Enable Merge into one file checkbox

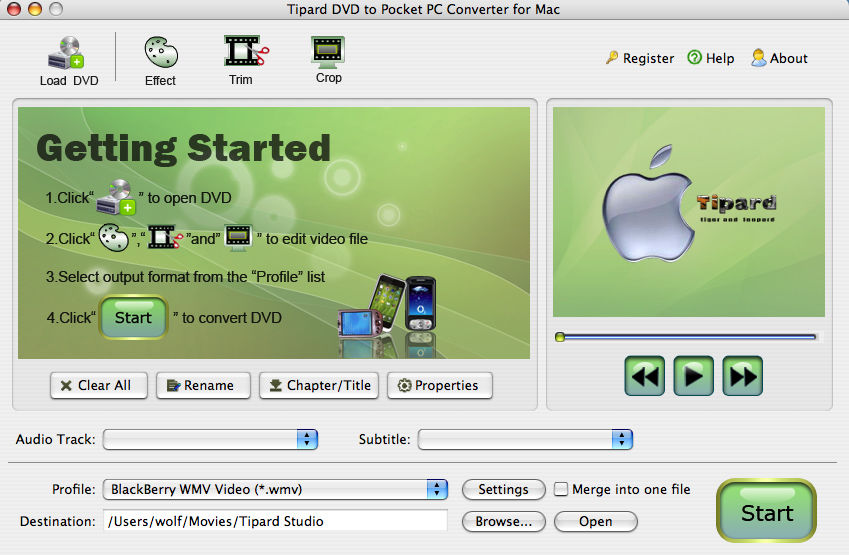pyautogui.click(x=561, y=489)
